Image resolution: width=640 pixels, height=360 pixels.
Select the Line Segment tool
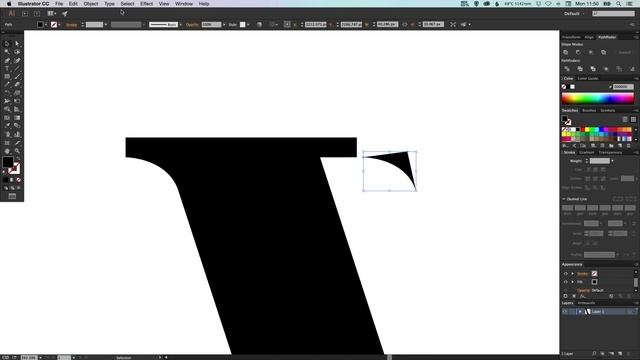tap(17, 69)
